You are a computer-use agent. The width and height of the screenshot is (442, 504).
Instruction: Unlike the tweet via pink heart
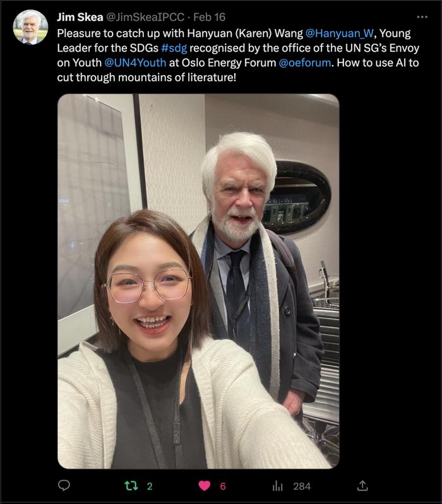click(205, 486)
